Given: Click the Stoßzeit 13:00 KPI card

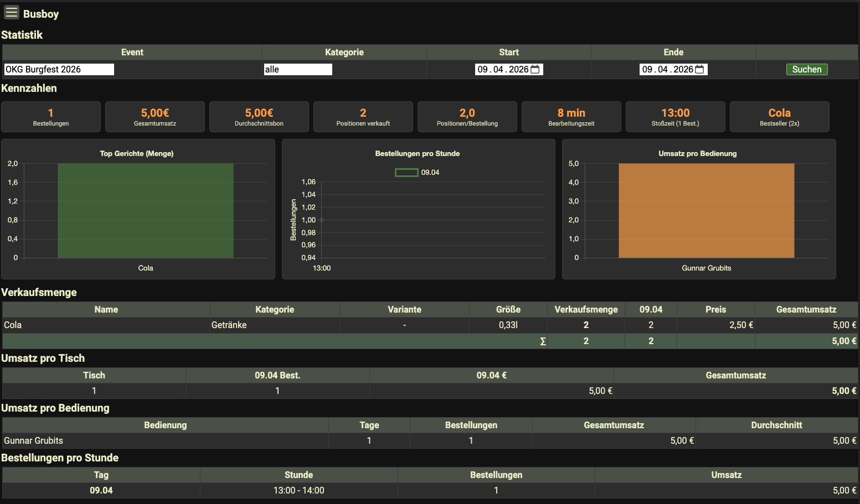Looking at the screenshot, I should pyautogui.click(x=675, y=117).
